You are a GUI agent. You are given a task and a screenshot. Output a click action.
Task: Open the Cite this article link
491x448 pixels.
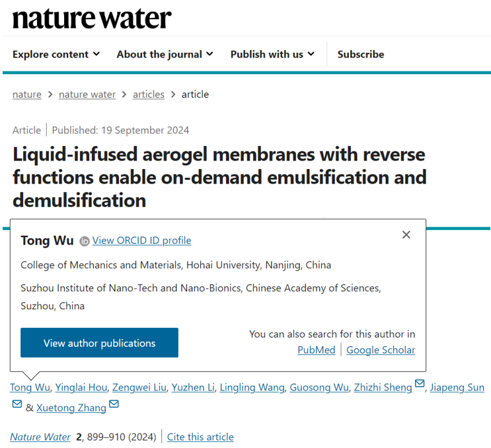click(200, 437)
